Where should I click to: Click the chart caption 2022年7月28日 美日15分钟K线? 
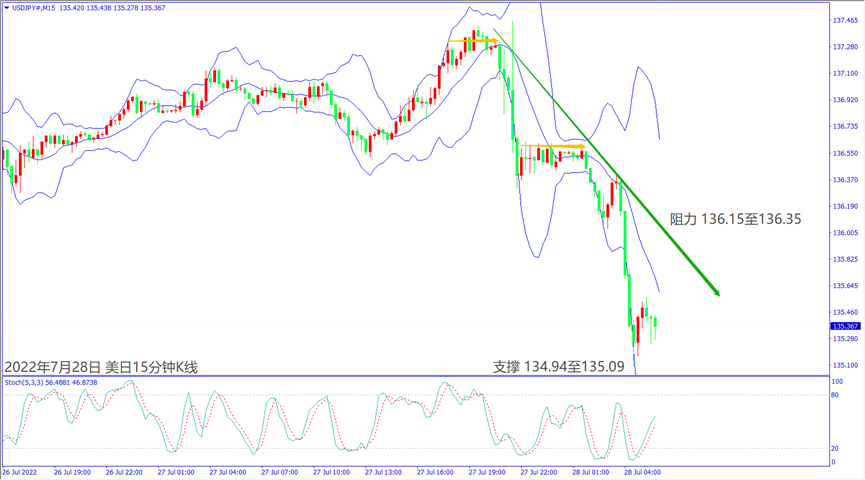point(101,366)
